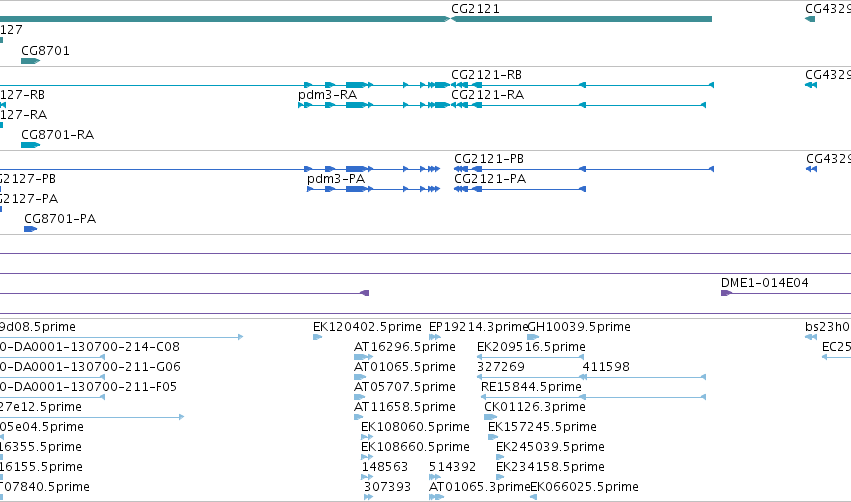
Task: Select the DME1-014E04 feature label
Action: click(765, 283)
